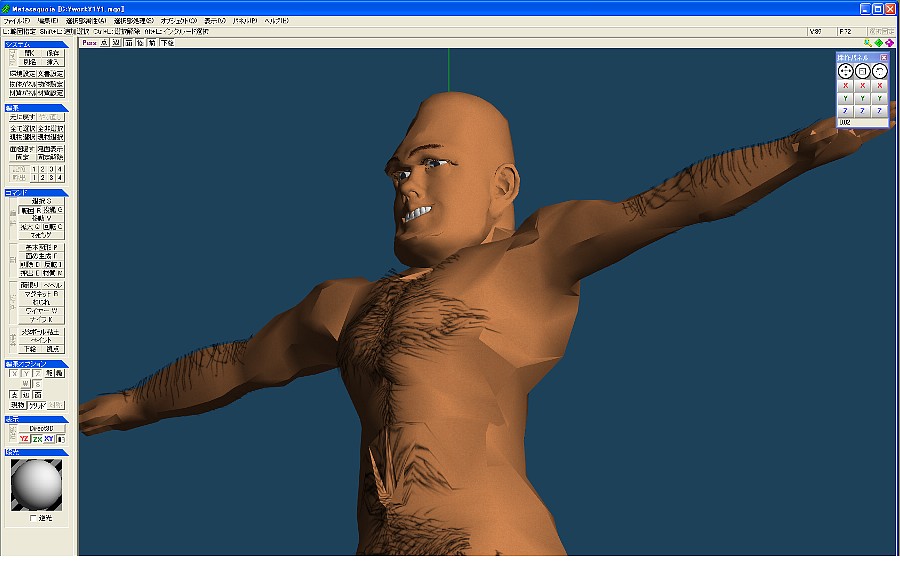Click the Direct3D display button

click(40, 428)
